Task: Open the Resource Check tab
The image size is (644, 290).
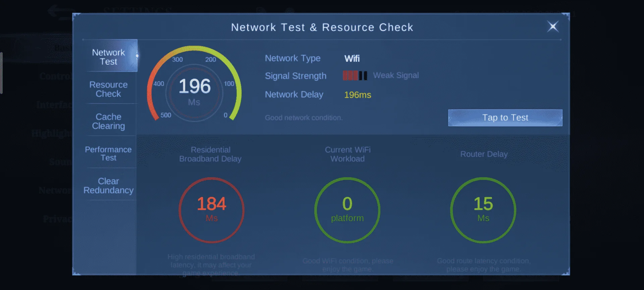Action: [x=108, y=89]
